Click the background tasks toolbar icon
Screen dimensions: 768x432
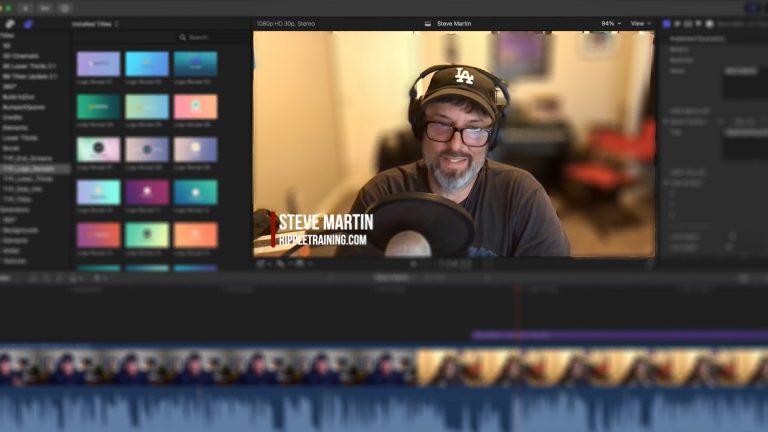65,8
